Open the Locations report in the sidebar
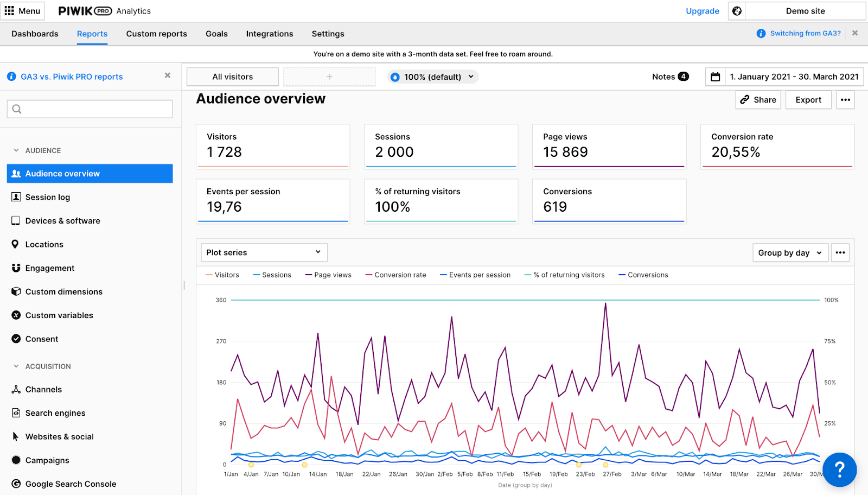868x495 pixels. point(44,244)
